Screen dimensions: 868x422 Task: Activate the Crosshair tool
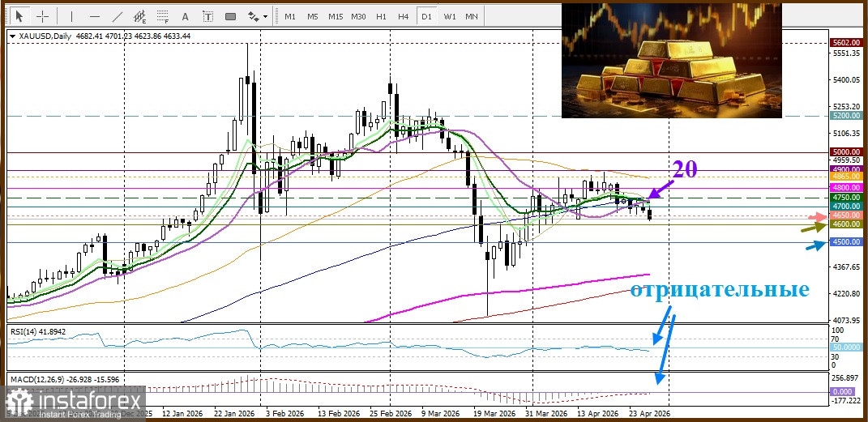[43, 16]
